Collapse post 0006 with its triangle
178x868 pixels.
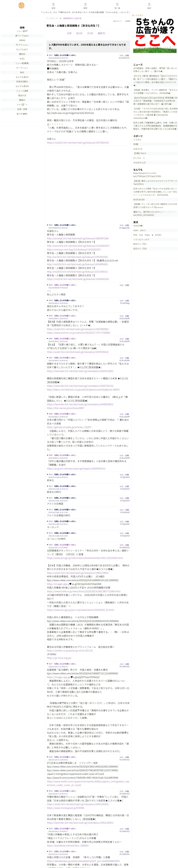coord(47,339)
